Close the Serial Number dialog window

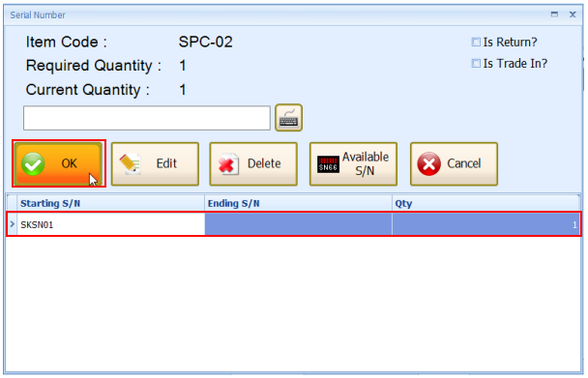pyautogui.click(x=573, y=15)
